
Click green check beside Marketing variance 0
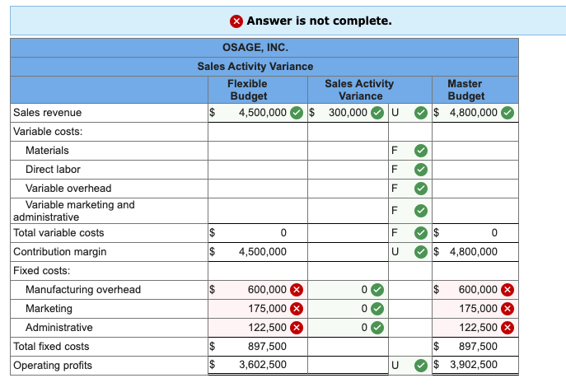coord(377,309)
